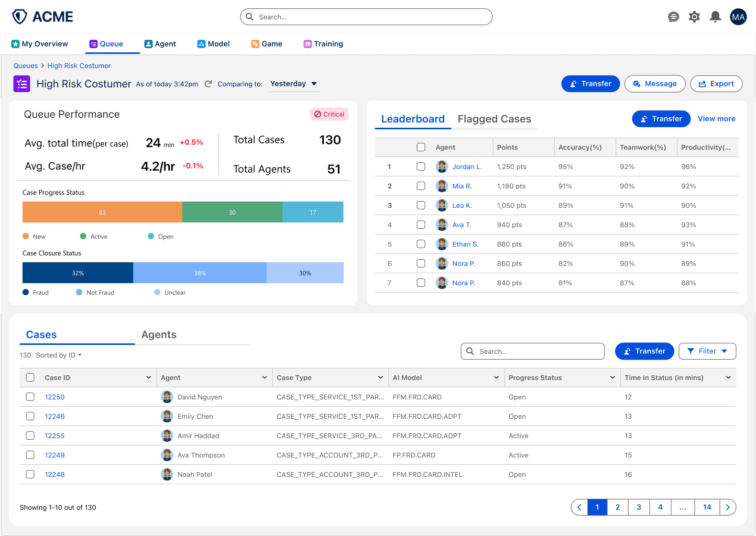Open the AI Model column dropdown
This screenshot has width=756, height=536.
pos(497,377)
